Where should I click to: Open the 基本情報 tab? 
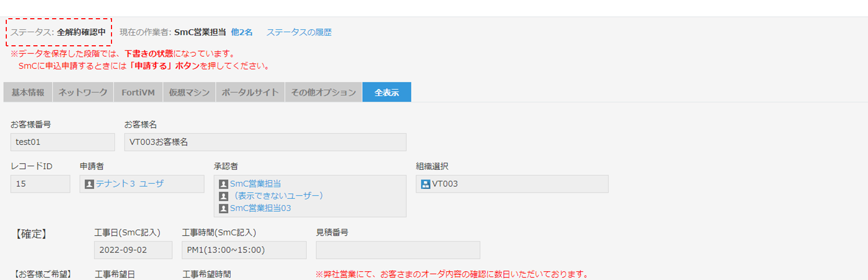tap(28, 92)
